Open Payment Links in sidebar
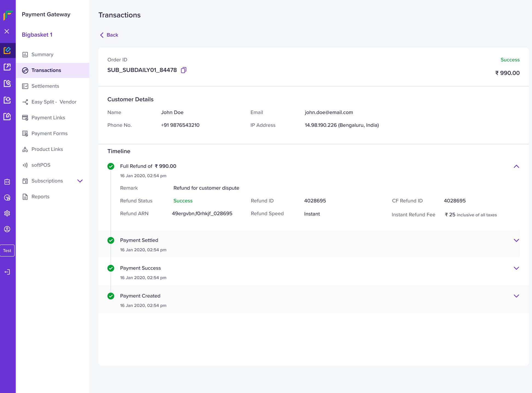The width and height of the screenshot is (532, 393). (x=48, y=118)
